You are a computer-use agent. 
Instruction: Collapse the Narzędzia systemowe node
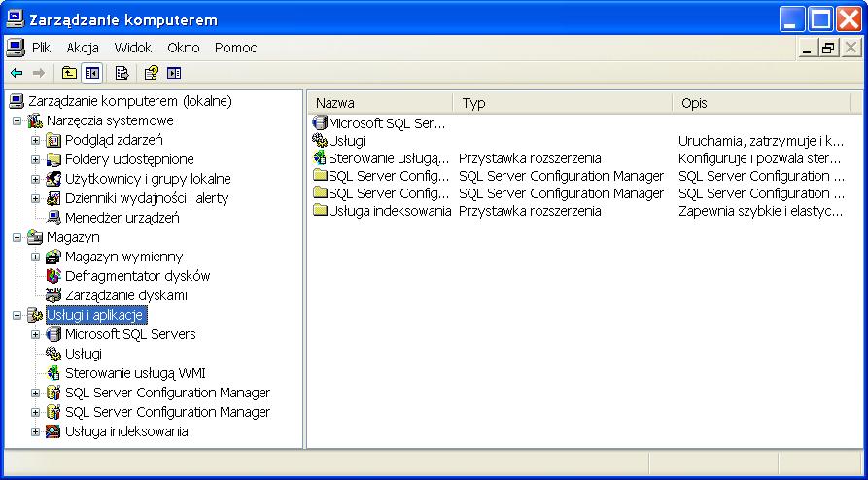17,120
